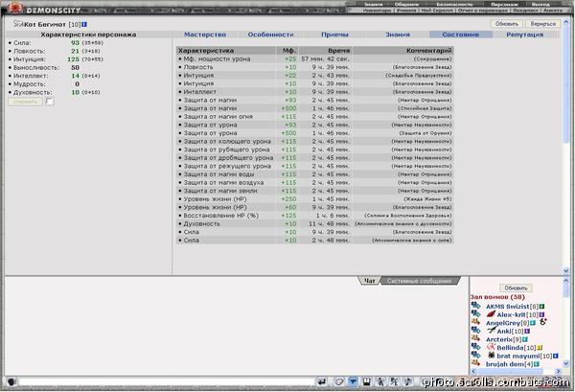Click the Интуиция value 125
575x392 pixels.
(x=74, y=59)
